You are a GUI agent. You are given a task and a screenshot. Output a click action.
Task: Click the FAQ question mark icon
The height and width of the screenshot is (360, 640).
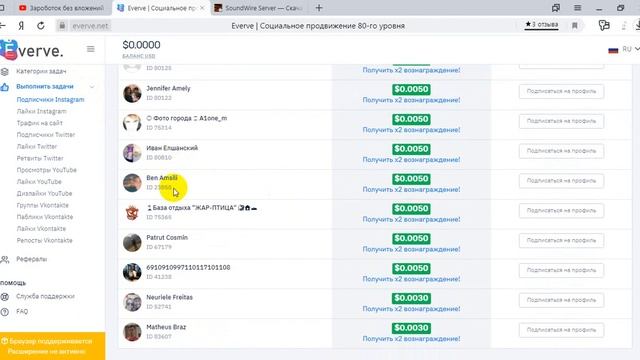pyautogui.click(x=5, y=312)
